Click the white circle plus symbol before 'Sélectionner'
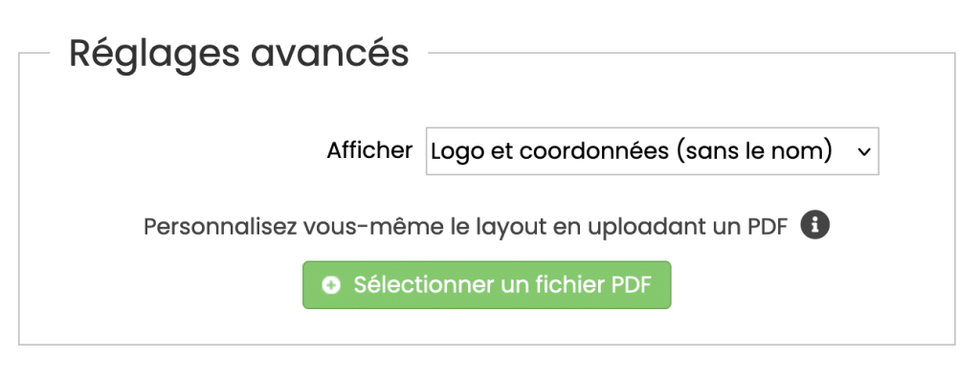Viewport: 980px width, 381px height. pos(330,285)
